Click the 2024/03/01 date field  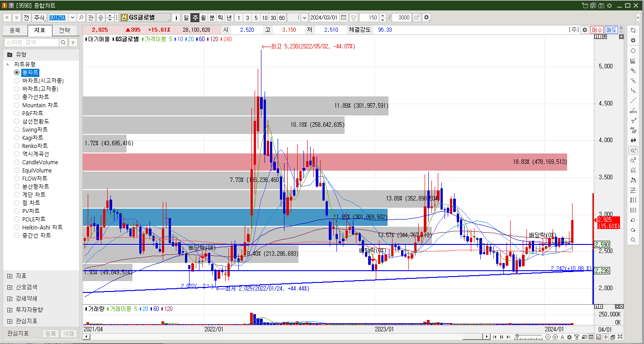pos(324,18)
